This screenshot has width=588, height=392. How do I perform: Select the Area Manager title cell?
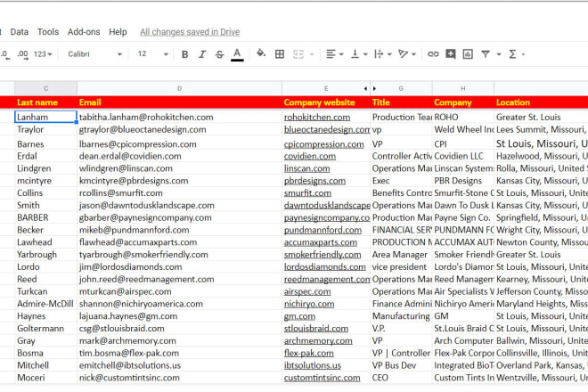click(x=401, y=255)
